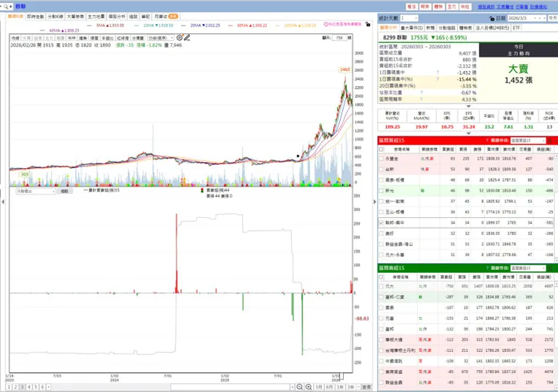
Task: Expand the arrow below the statistics summary box
Action: 468,106
